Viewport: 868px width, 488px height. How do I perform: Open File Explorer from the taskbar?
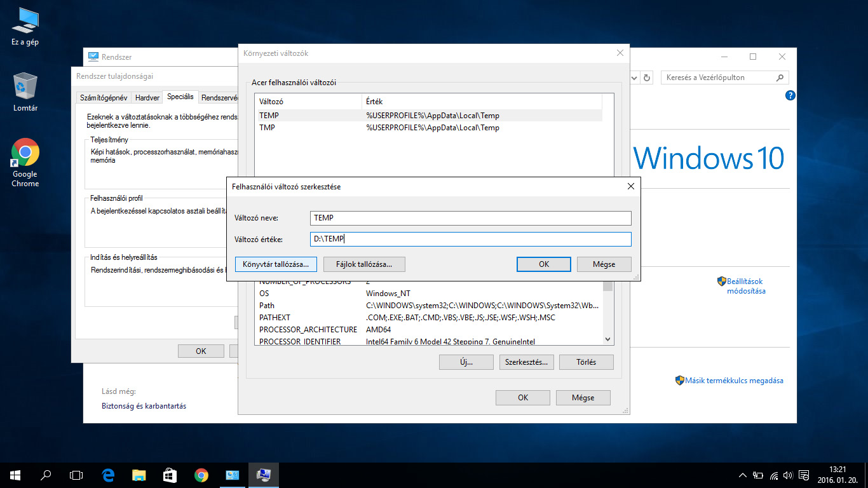(139, 475)
